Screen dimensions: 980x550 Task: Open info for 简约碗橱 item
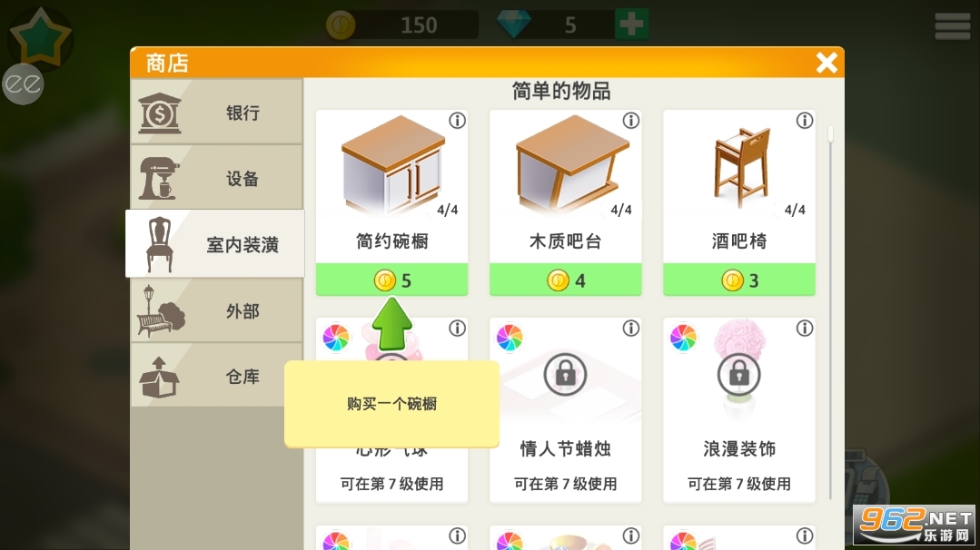pos(458,121)
